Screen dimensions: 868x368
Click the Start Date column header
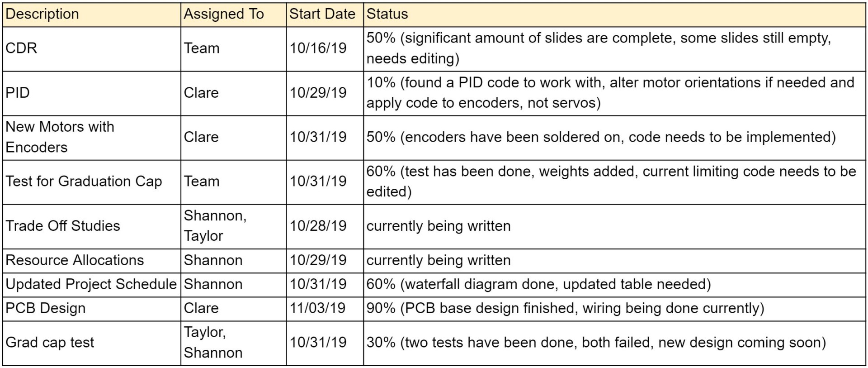pos(325,14)
